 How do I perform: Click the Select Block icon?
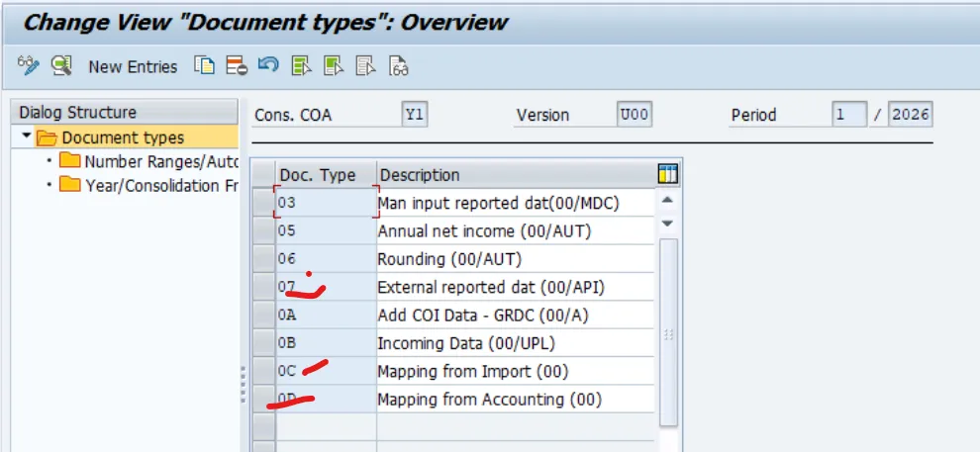click(334, 66)
